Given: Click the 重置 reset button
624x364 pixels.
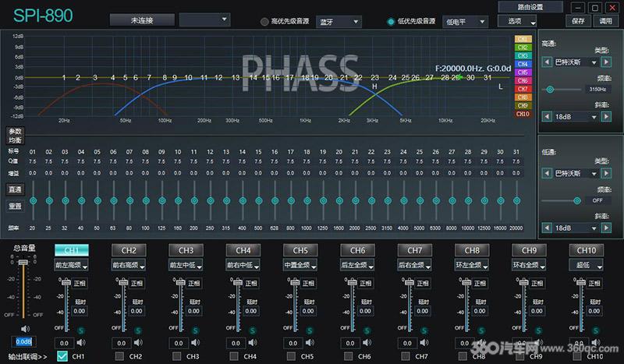Looking at the screenshot, I should click(x=15, y=206).
